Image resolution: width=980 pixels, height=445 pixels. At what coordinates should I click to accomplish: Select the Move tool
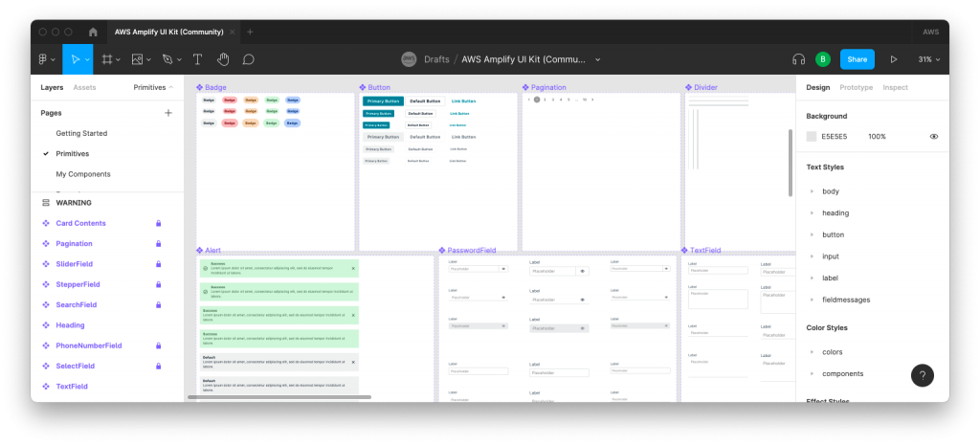point(75,59)
